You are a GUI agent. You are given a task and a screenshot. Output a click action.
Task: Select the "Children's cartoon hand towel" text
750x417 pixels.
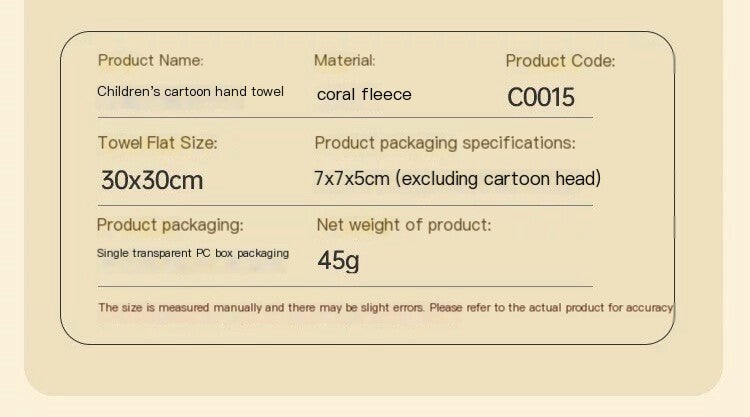(x=190, y=91)
